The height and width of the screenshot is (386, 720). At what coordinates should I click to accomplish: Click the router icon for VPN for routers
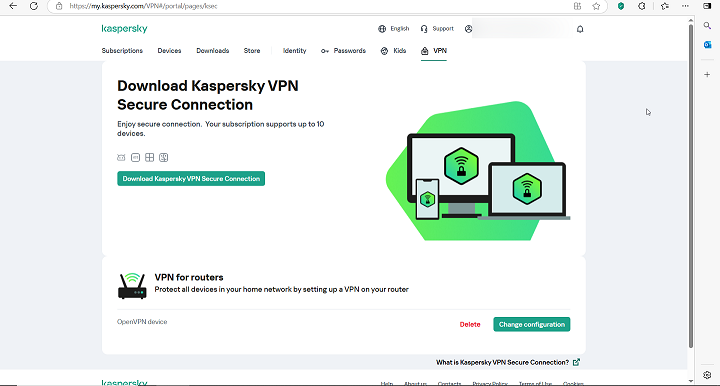(x=132, y=285)
